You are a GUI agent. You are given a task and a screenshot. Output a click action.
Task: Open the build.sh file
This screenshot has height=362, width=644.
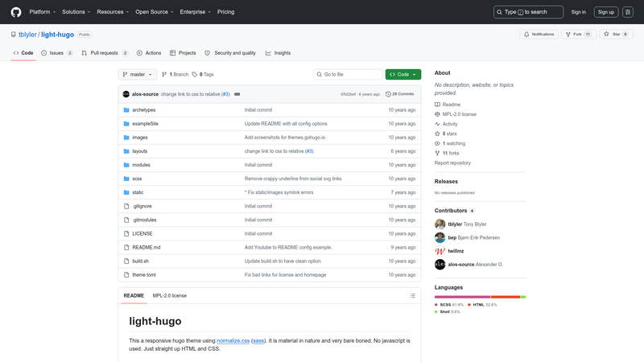[140, 261]
